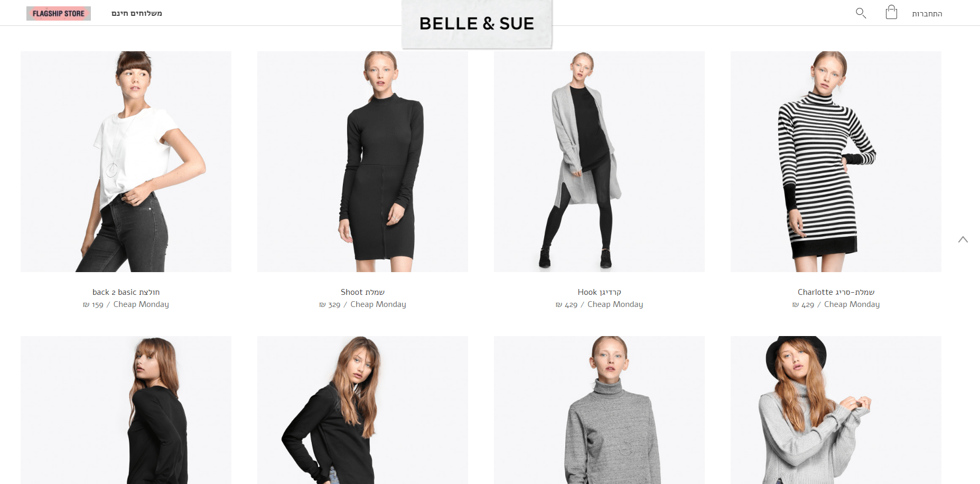Open the shopping bag cart icon

click(891, 12)
